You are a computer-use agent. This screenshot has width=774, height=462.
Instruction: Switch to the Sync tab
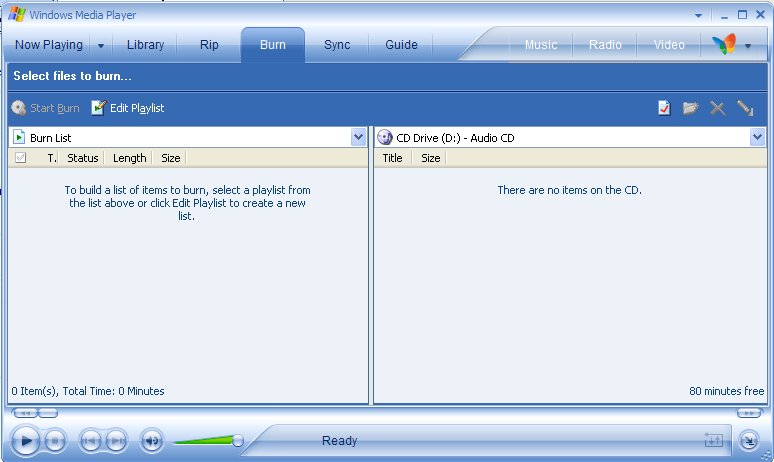337,44
